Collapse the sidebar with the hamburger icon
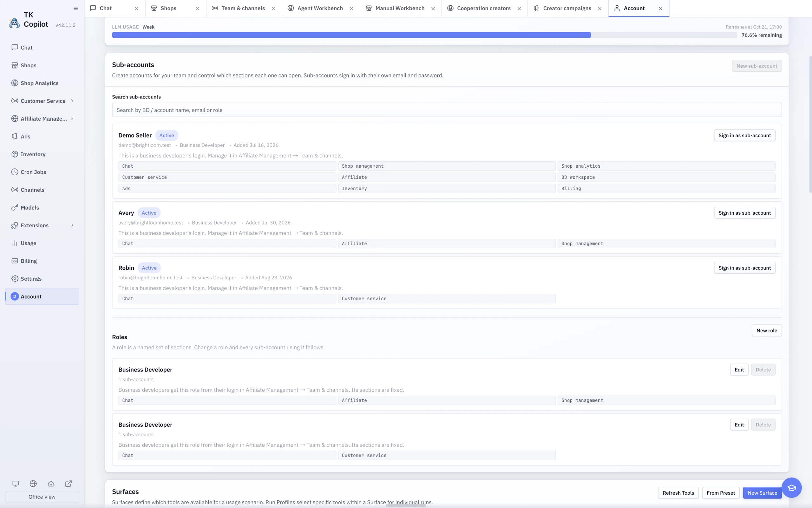This screenshot has height=508, width=812. coord(75,8)
